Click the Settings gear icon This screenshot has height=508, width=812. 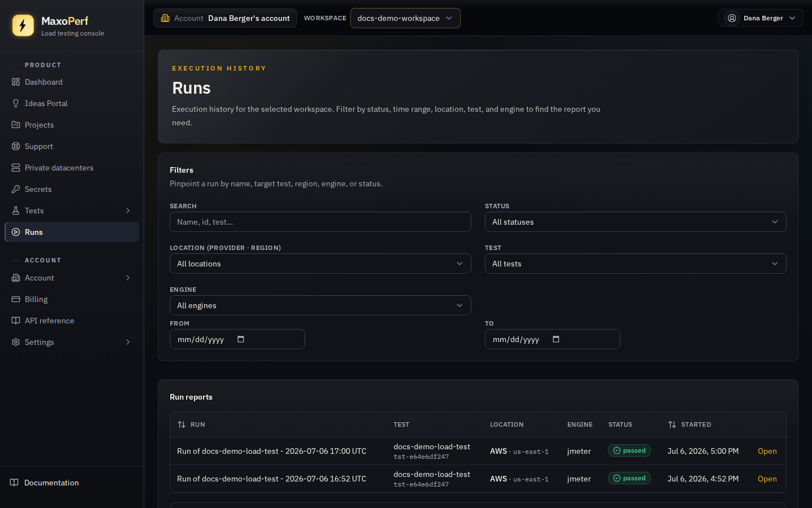[16, 342]
